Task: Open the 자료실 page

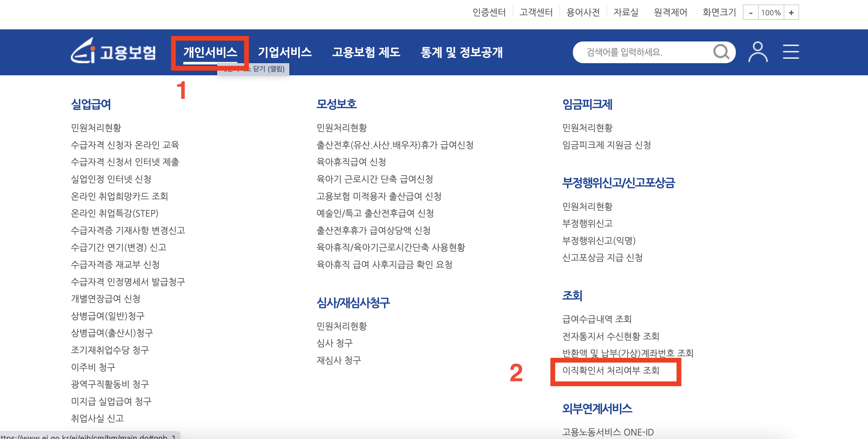Action: coord(626,11)
